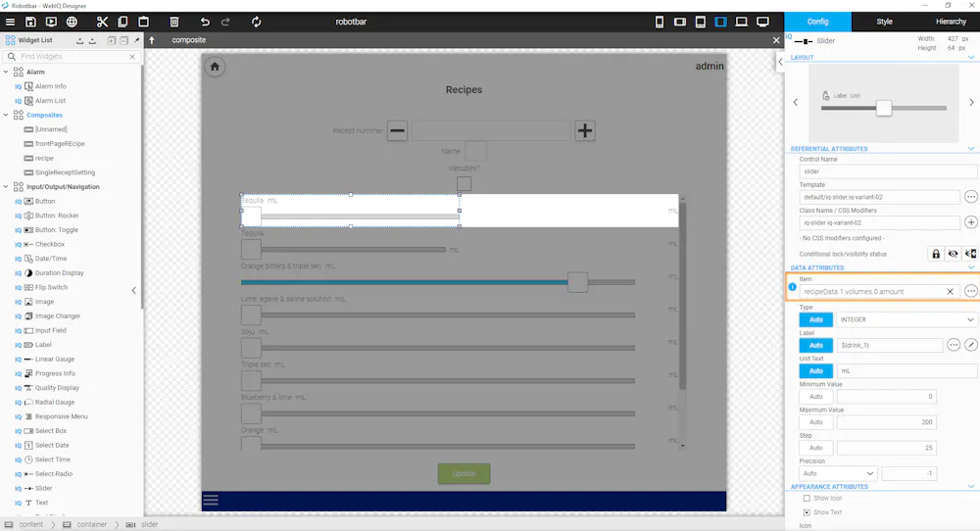Collapse the Data Attributes section
This screenshot has width=980, height=531.
(x=970, y=267)
